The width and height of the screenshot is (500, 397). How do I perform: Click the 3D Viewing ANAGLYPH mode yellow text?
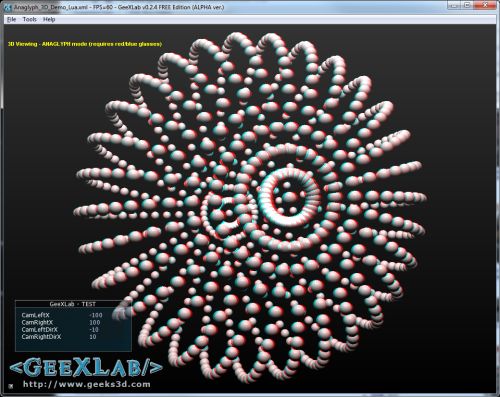pyautogui.click(x=85, y=44)
